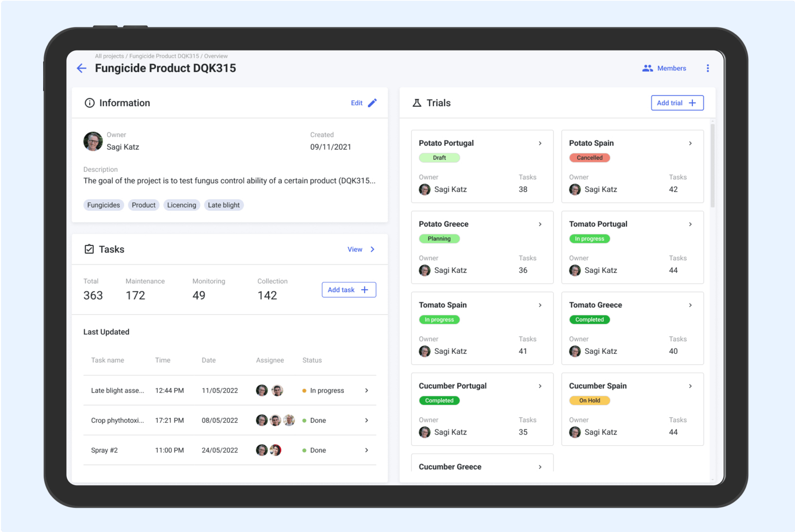
Task: Click the On Hold status badge
Action: [x=590, y=401]
